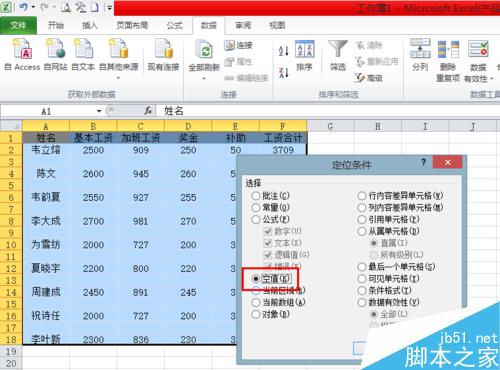
Task: Click the 工资合计 header cell
Action: [283, 138]
